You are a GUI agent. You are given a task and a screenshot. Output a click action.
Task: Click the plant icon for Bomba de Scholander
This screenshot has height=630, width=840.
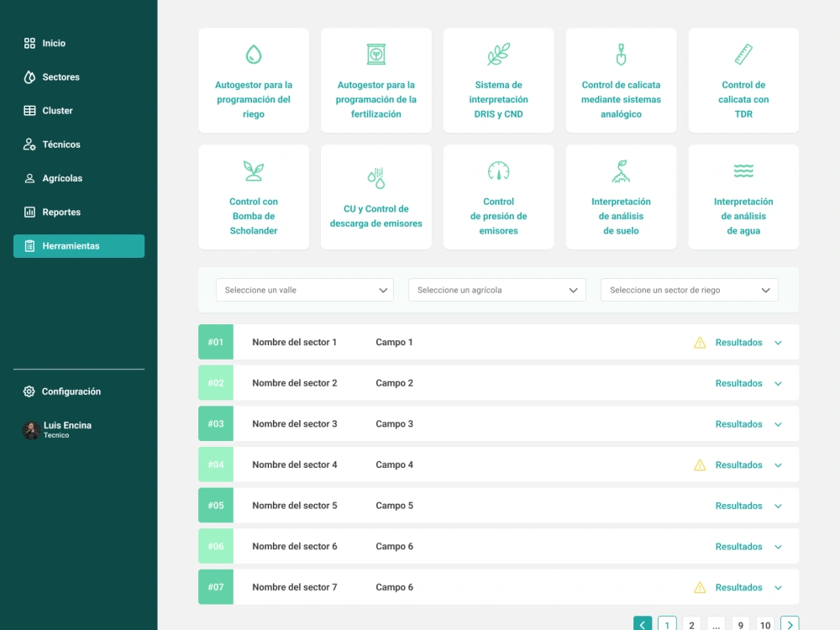click(253, 170)
